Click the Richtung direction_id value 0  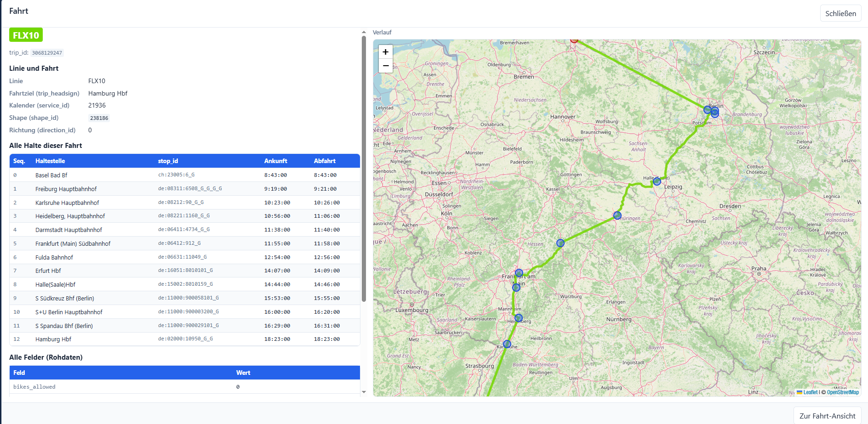point(90,130)
